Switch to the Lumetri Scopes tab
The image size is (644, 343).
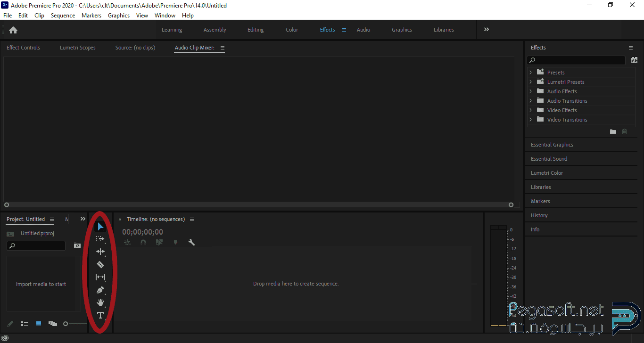(x=78, y=48)
